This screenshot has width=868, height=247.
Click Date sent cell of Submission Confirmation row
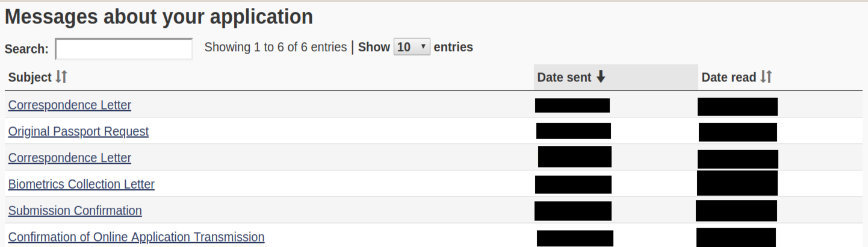[x=573, y=211]
